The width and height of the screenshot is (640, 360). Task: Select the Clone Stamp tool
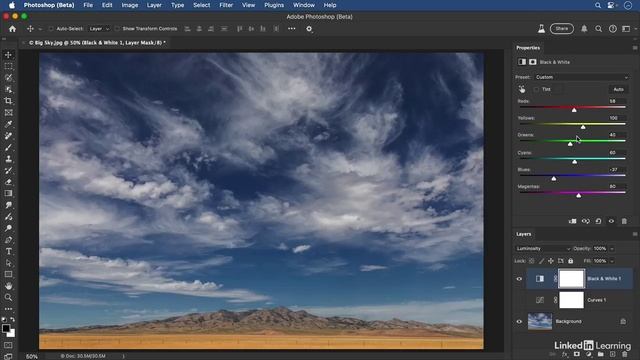coord(8,159)
